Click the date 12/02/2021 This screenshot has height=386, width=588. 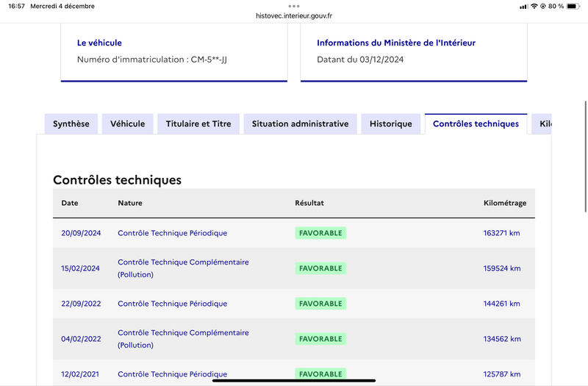point(80,374)
